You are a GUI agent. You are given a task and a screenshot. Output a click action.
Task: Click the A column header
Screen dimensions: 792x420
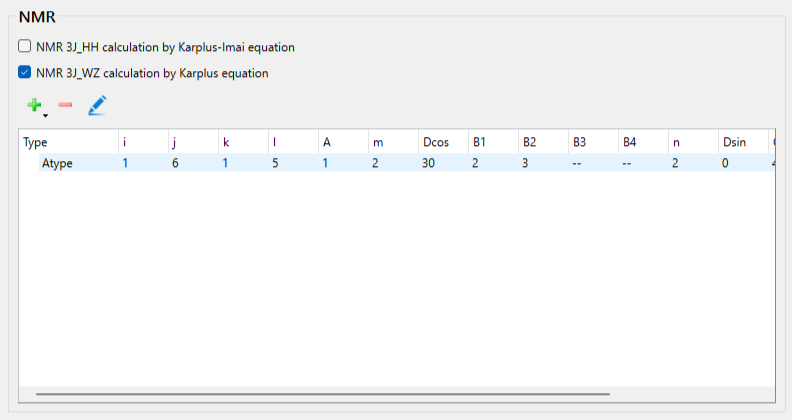326,143
